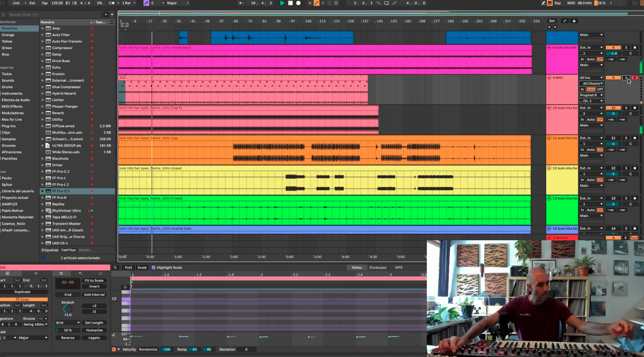Expand the FF Pro-Q 3 browser item

pos(42,191)
